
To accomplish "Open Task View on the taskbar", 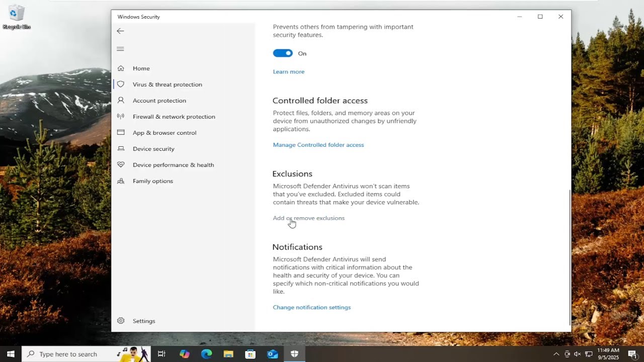I will (162, 354).
